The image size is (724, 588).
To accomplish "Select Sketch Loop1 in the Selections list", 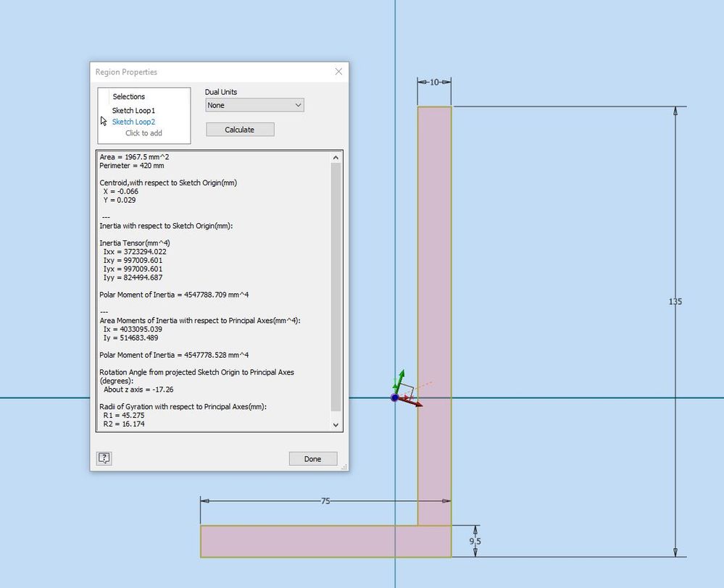I will click(133, 110).
